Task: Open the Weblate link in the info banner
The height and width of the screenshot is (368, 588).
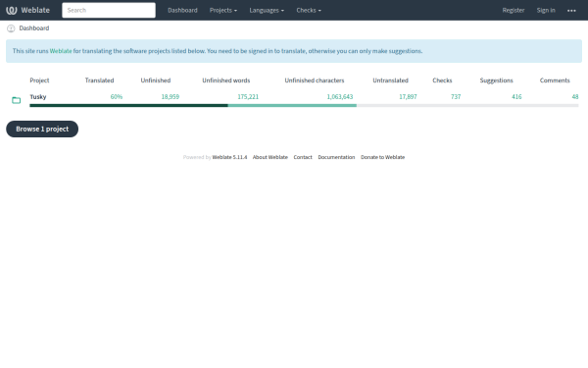Action: pyautogui.click(x=61, y=51)
